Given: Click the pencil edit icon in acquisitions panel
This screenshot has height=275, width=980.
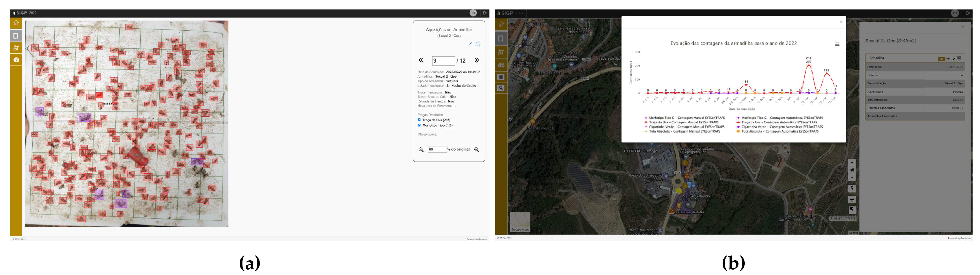Looking at the screenshot, I should [x=470, y=44].
